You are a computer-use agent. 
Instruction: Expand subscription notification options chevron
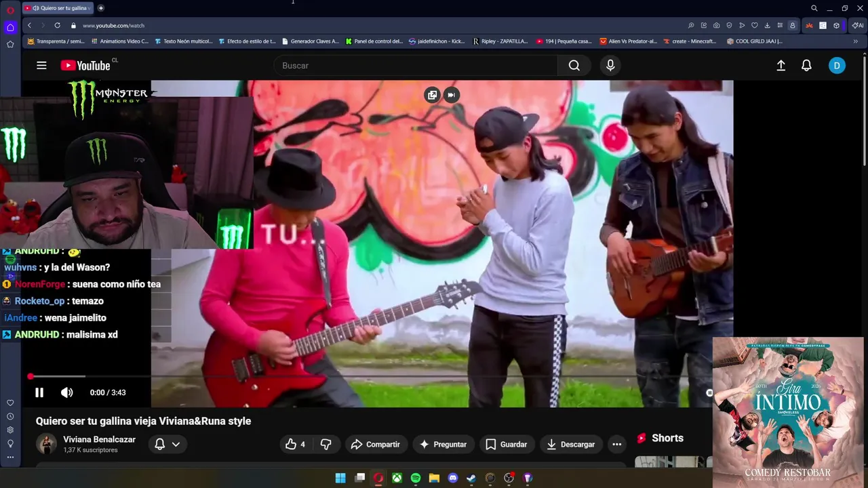(176, 445)
